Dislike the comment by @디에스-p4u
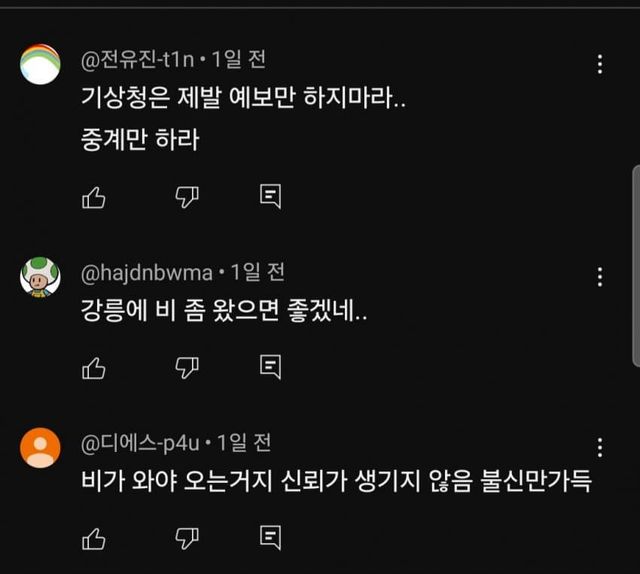640x574 pixels. tap(187, 539)
